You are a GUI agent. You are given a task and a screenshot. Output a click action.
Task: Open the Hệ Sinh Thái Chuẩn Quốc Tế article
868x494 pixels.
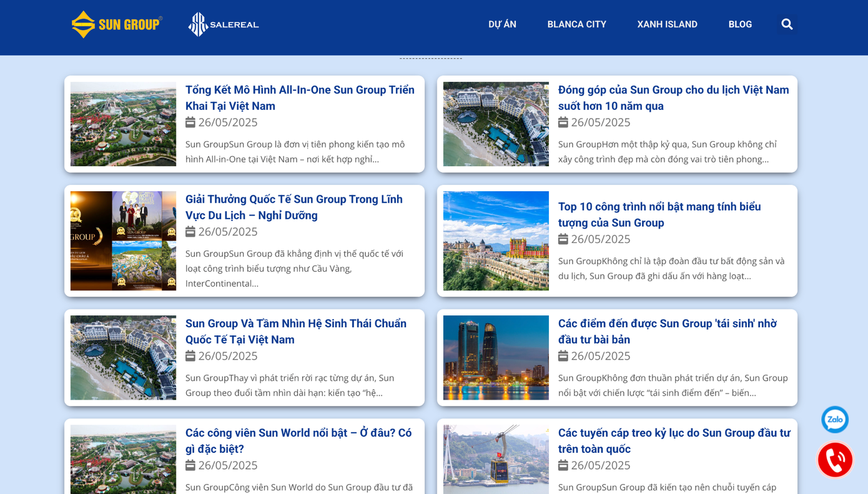295,332
